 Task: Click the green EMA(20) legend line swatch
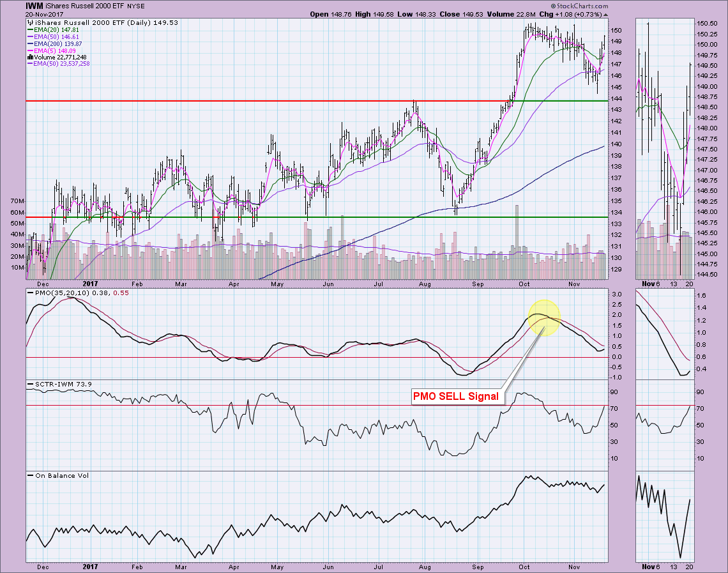(30, 30)
